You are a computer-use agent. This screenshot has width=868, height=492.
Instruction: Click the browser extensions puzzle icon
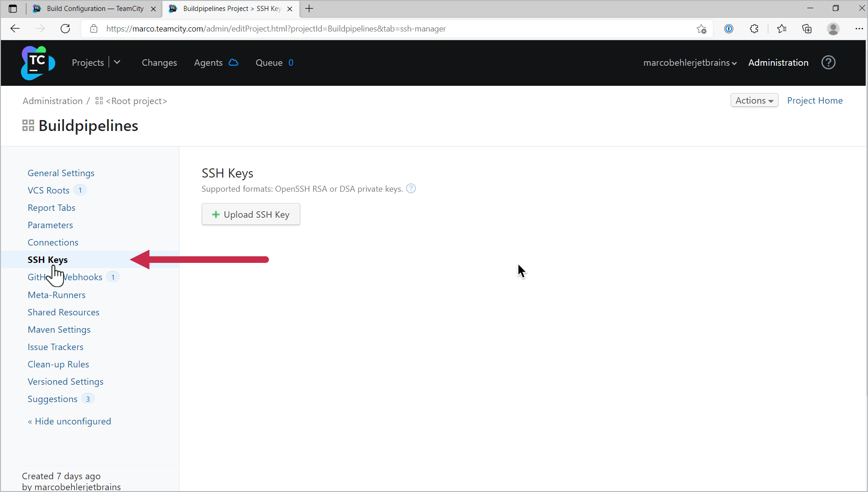click(754, 28)
